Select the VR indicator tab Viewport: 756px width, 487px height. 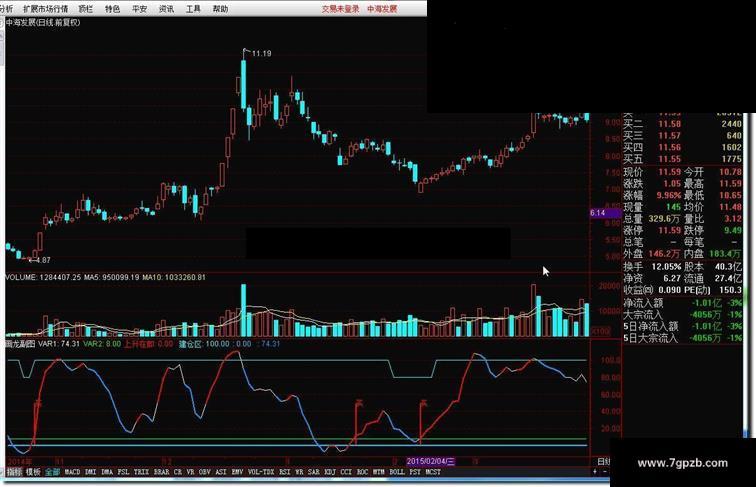pyautogui.click(x=190, y=472)
